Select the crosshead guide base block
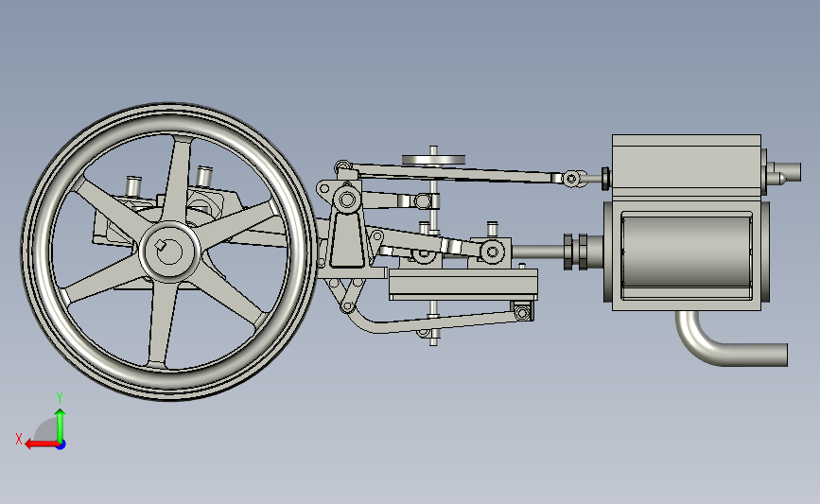This screenshot has height=504, width=820. (x=462, y=285)
